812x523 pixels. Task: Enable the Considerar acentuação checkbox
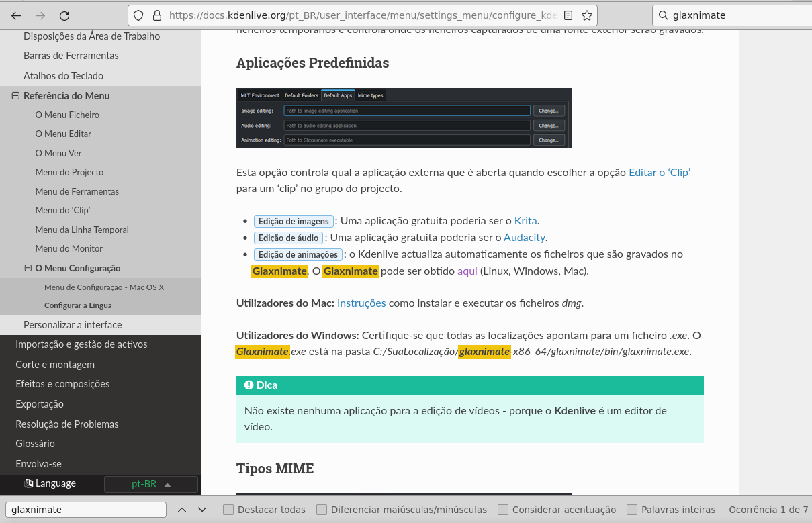coord(503,510)
